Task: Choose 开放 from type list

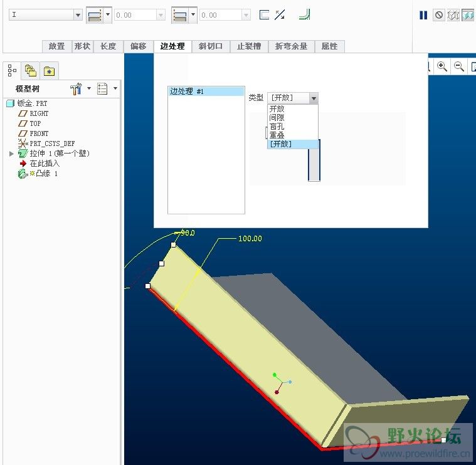Action: (277, 108)
